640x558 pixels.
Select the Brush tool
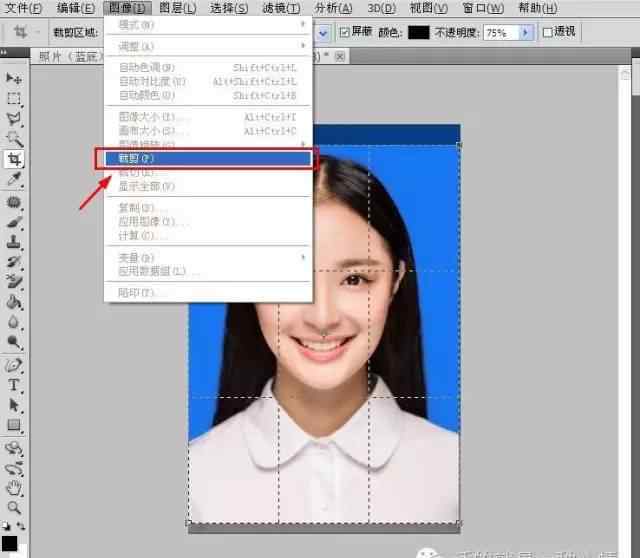(x=14, y=222)
